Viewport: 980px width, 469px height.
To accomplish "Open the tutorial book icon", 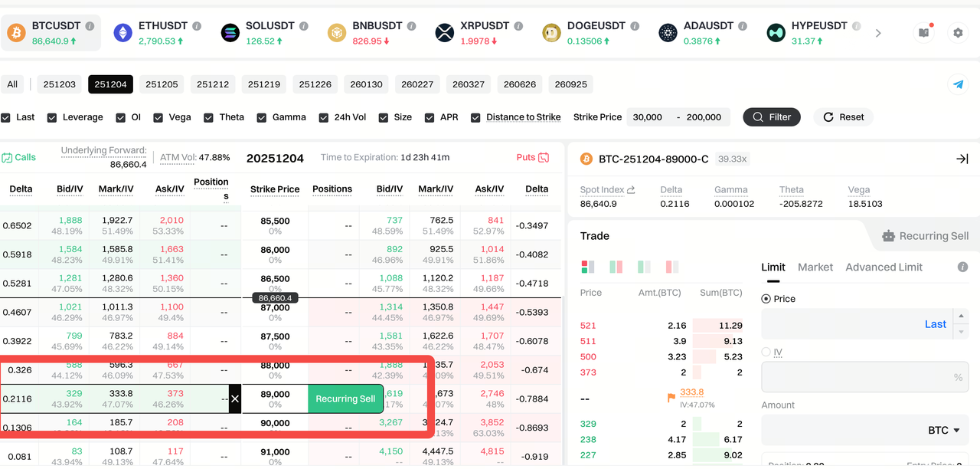I will 924,33.
